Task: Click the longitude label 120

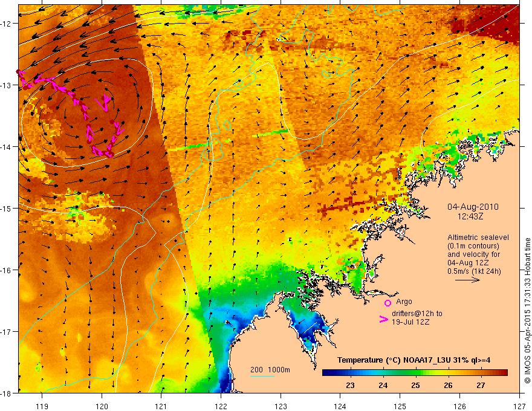Action: 102,406
